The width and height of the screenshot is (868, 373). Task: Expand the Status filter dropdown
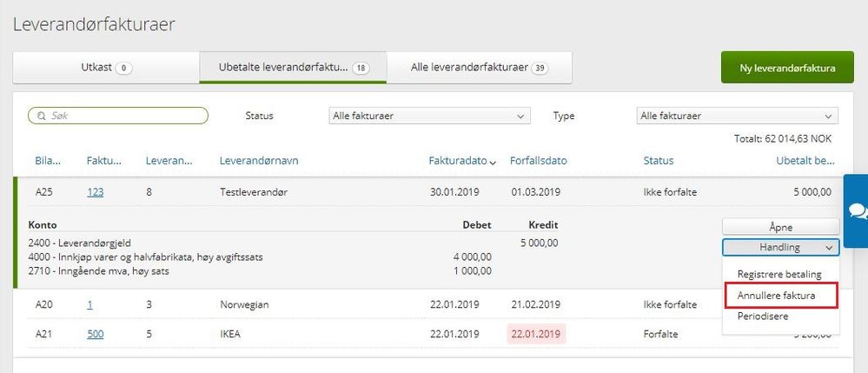pos(429,116)
